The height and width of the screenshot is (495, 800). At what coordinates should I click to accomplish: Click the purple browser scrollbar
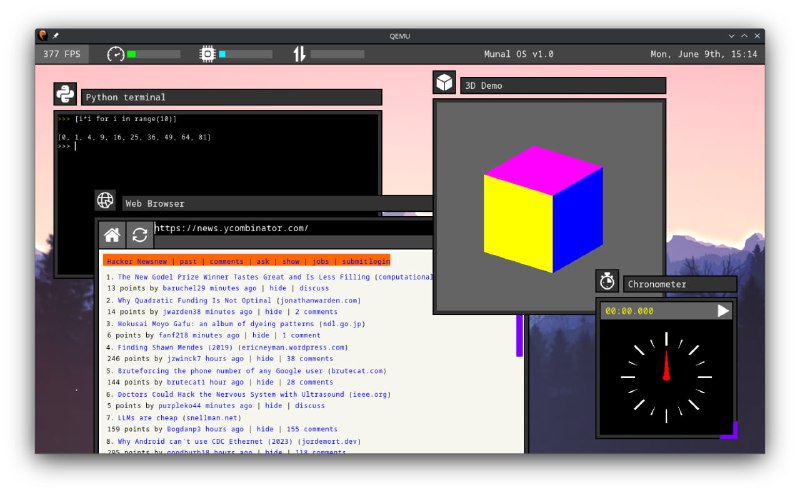(519, 337)
